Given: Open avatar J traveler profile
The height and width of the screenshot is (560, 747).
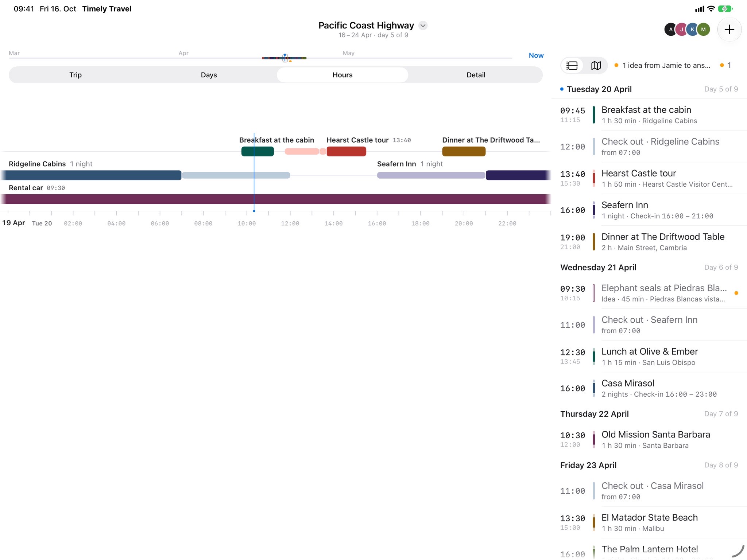Looking at the screenshot, I should tap(681, 30).
